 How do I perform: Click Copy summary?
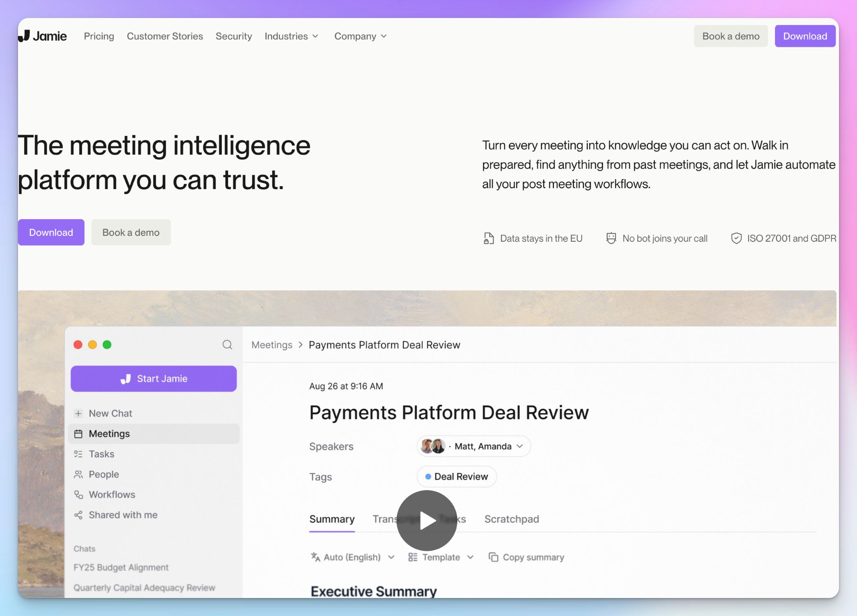526,557
